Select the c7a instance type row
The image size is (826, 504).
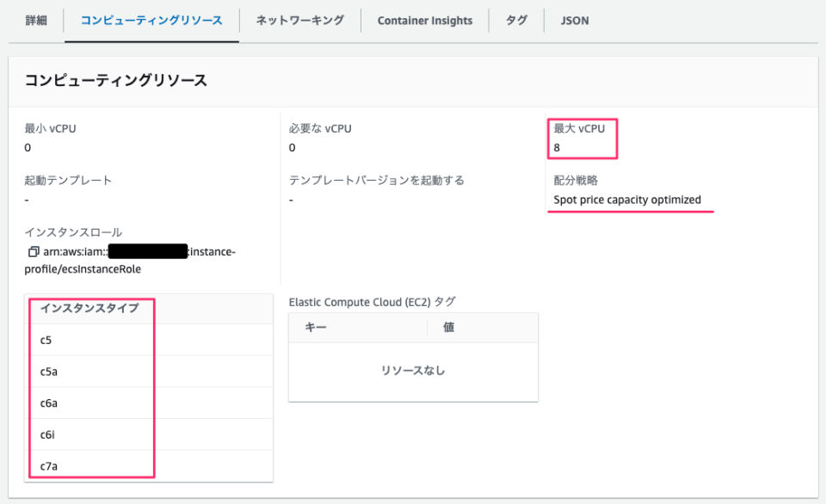click(90, 464)
